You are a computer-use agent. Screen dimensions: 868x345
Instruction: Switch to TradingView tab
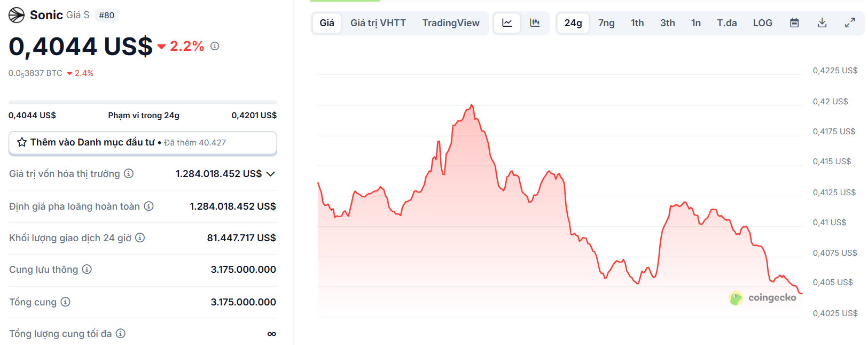(451, 23)
